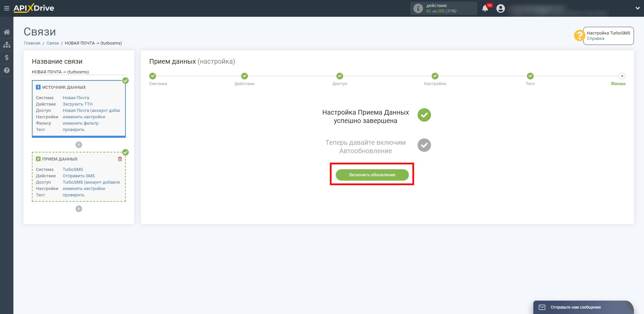Open the hamburger menu icon
This screenshot has height=314, width=644.
pos(6,8)
